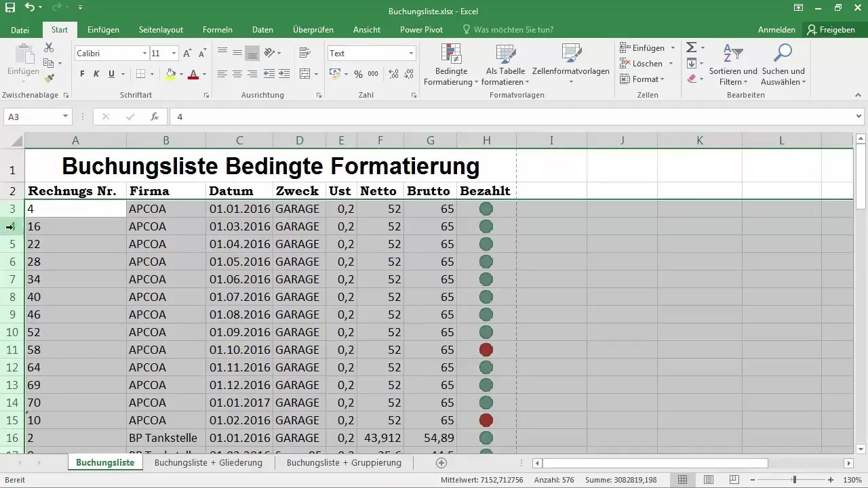This screenshot has width=868, height=488.
Task: Click the zoom slider handle
Action: (x=795, y=480)
